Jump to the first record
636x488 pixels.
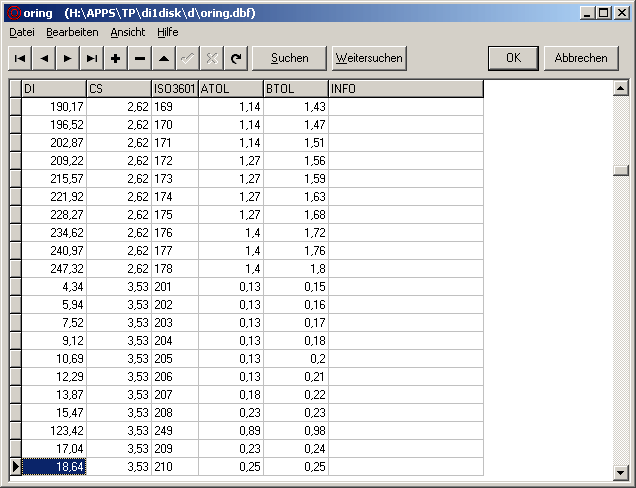tap(20, 58)
